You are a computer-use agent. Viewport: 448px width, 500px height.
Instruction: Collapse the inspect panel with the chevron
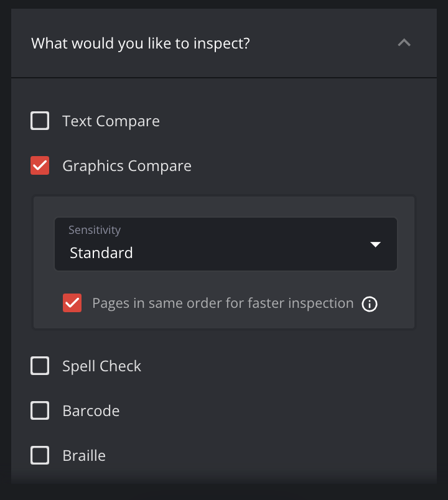tap(404, 43)
